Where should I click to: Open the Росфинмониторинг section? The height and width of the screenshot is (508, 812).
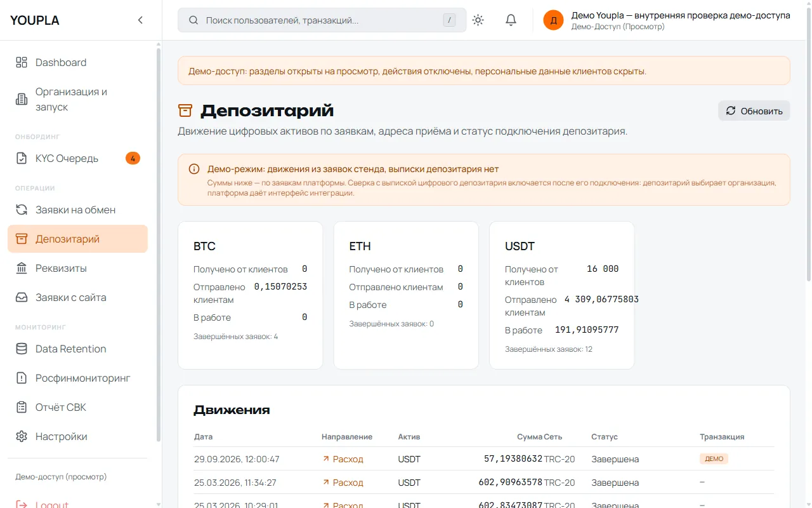[x=77, y=378]
